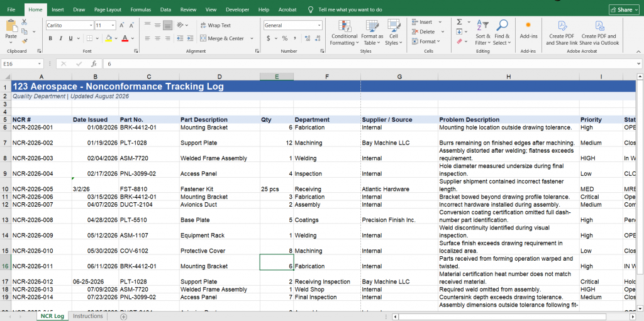This screenshot has height=321, width=644.
Task: Click Increase Decimal icon
Action: [x=307, y=38]
